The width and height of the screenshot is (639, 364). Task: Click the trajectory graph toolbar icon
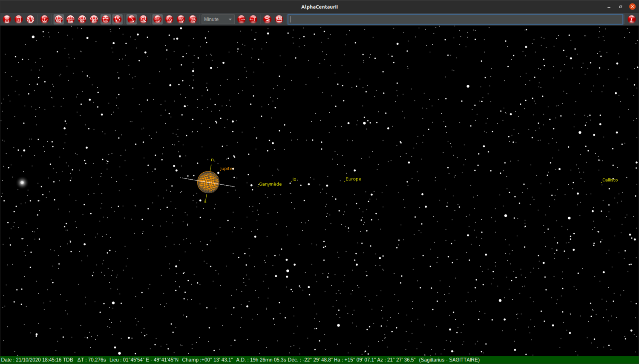point(118,19)
